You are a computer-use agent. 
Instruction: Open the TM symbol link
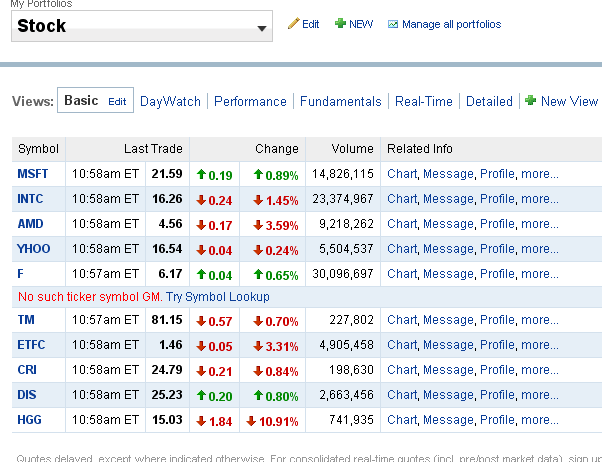pyautogui.click(x=26, y=320)
